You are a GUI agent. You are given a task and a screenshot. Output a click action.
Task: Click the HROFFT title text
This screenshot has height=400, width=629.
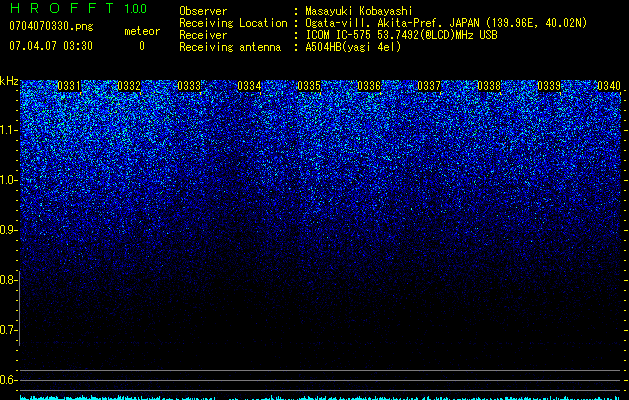[62, 8]
